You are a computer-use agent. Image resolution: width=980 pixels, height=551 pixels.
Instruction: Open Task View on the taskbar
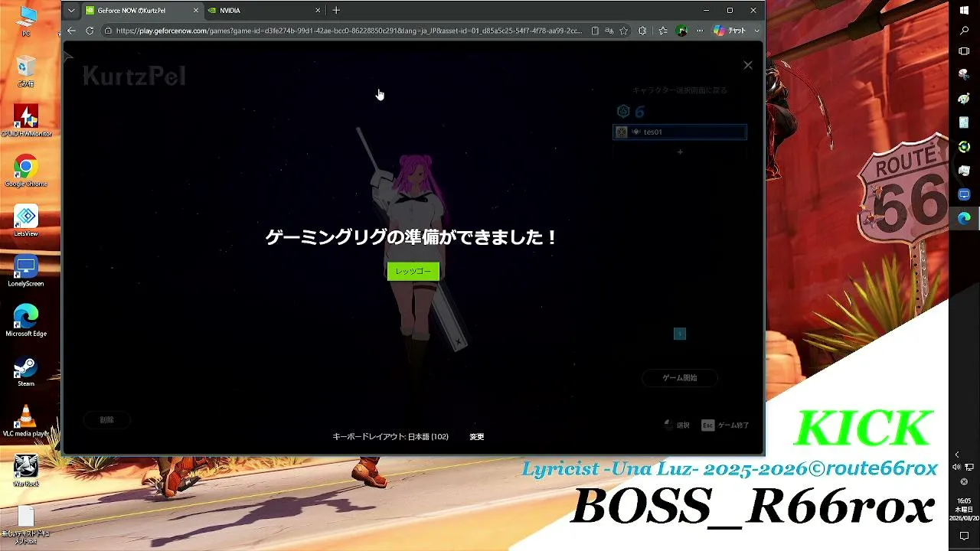964,51
